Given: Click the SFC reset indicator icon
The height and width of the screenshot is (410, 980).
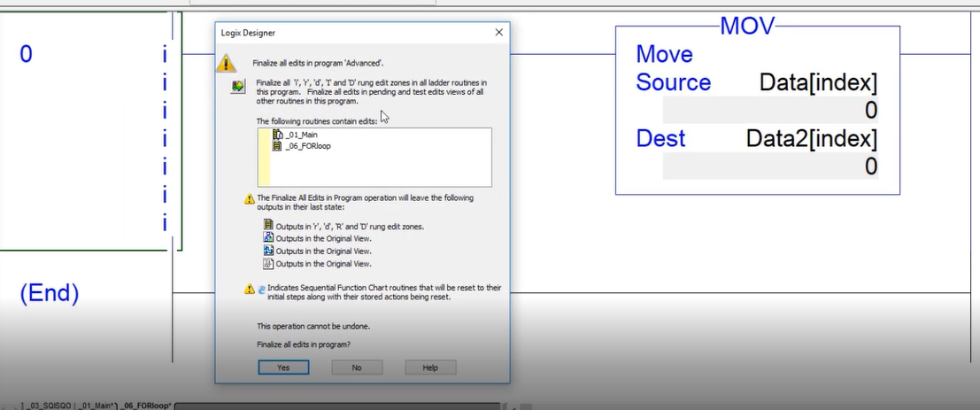Looking at the screenshot, I should [x=262, y=290].
